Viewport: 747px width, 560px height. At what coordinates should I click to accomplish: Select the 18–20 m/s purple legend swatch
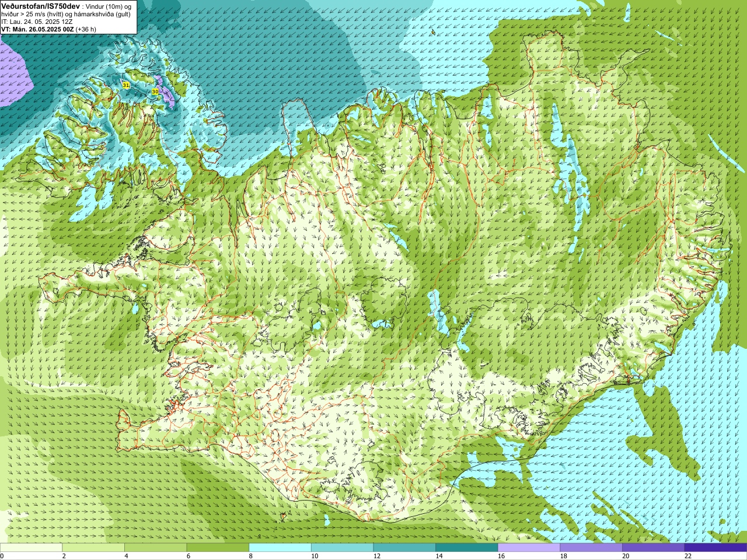pyautogui.click(x=591, y=548)
